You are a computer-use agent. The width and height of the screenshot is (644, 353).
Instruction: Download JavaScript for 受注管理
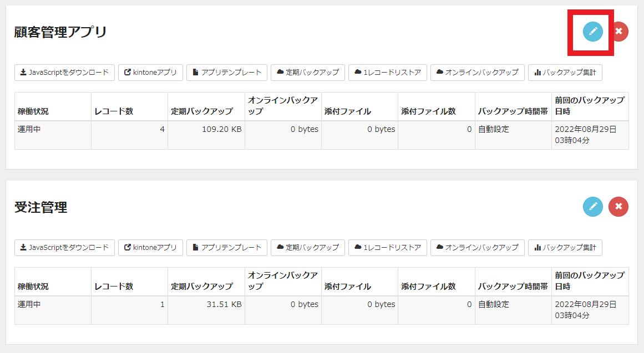coord(64,248)
